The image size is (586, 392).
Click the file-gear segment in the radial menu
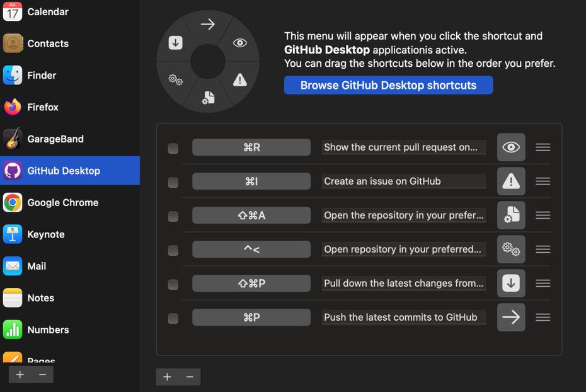(208, 98)
